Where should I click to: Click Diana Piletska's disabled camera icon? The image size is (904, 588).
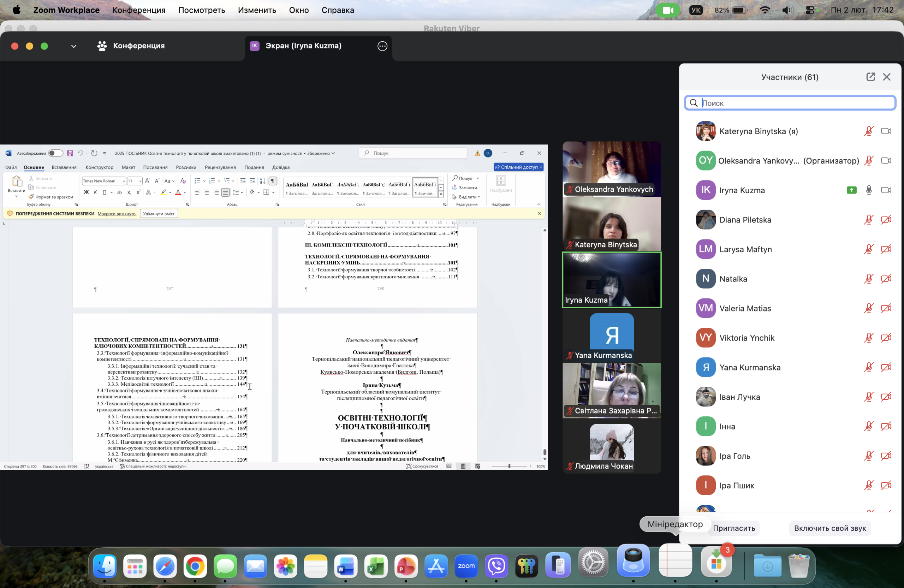(x=886, y=220)
